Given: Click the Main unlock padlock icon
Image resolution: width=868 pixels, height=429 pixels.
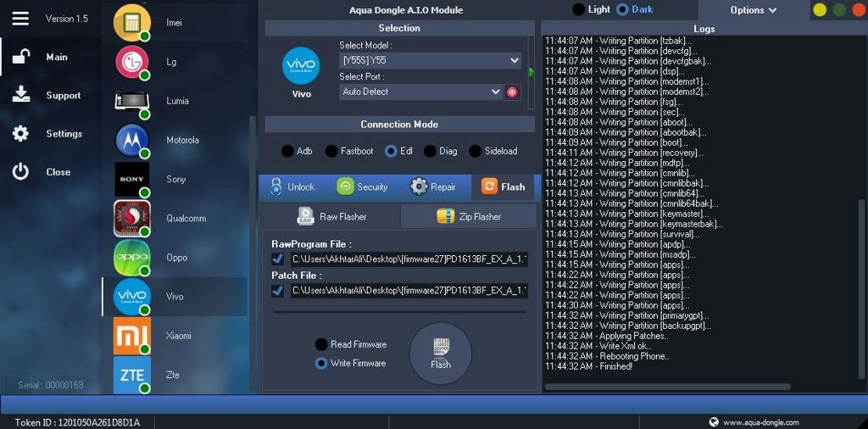Looking at the screenshot, I should pyautogui.click(x=20, y=57).
